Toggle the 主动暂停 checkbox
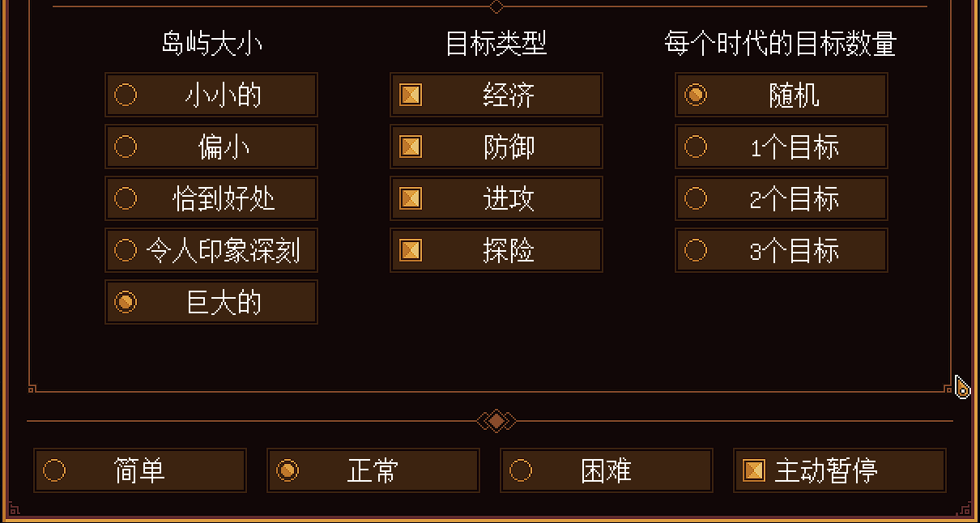This screenshot has height=523, width=980. pos(840,470)
